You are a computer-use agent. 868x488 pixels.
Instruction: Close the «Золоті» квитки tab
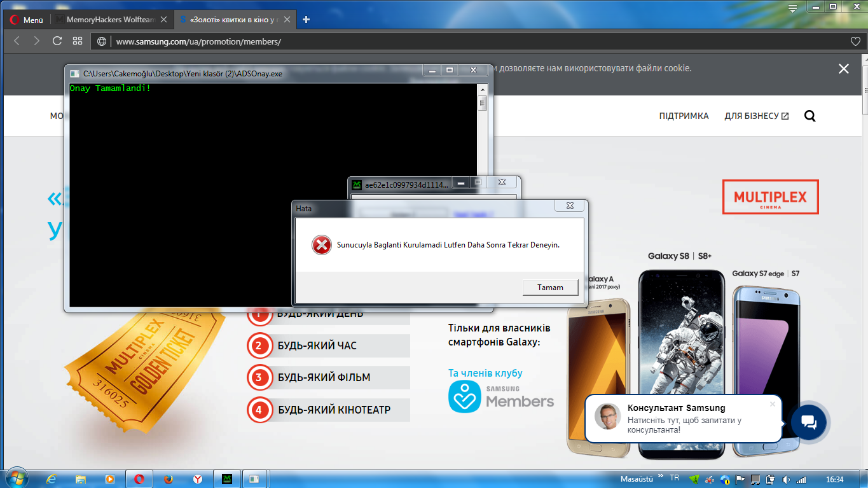(x=288, y=20)
